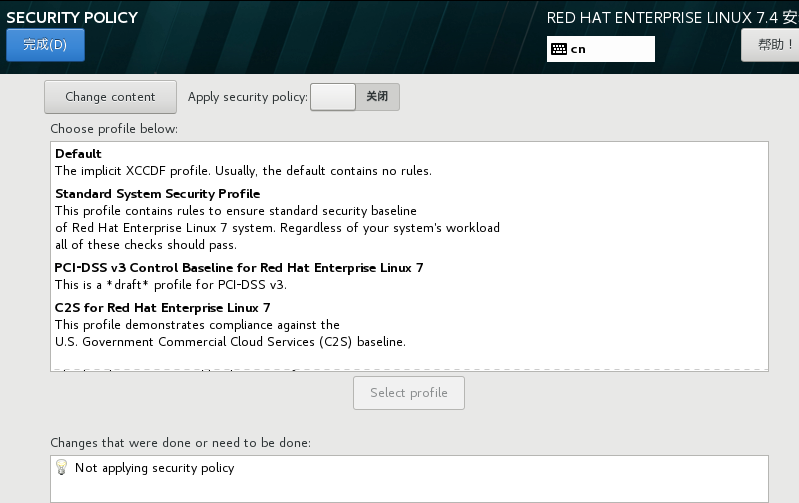Click the lightbulb hint icon

pos(62,467)
